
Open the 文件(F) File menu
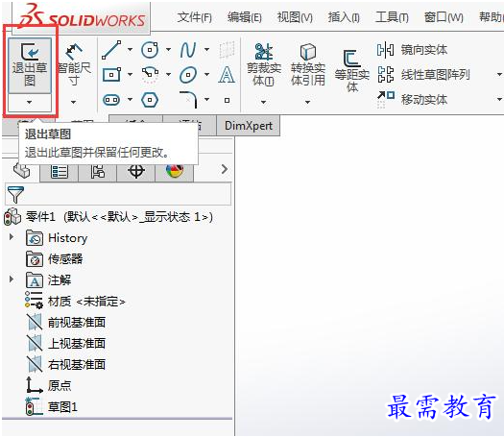coord(195,17)
